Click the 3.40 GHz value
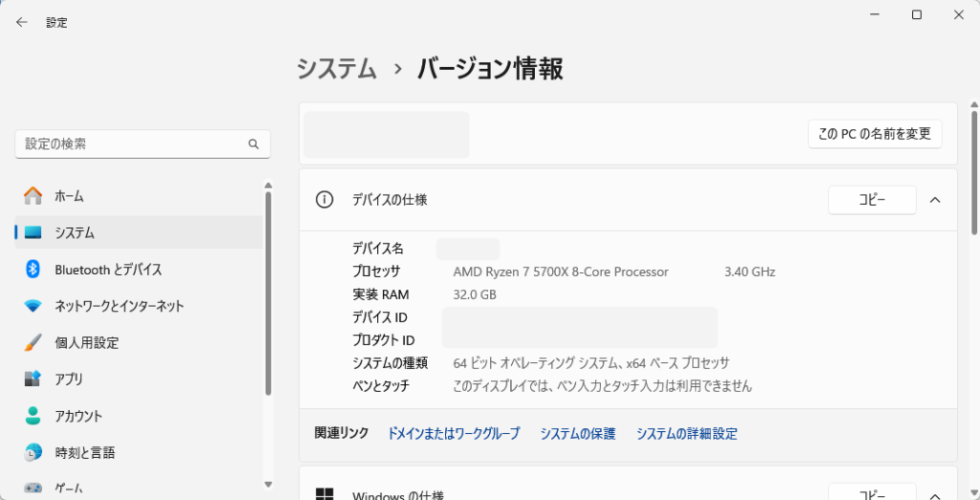 coord(750,272)
